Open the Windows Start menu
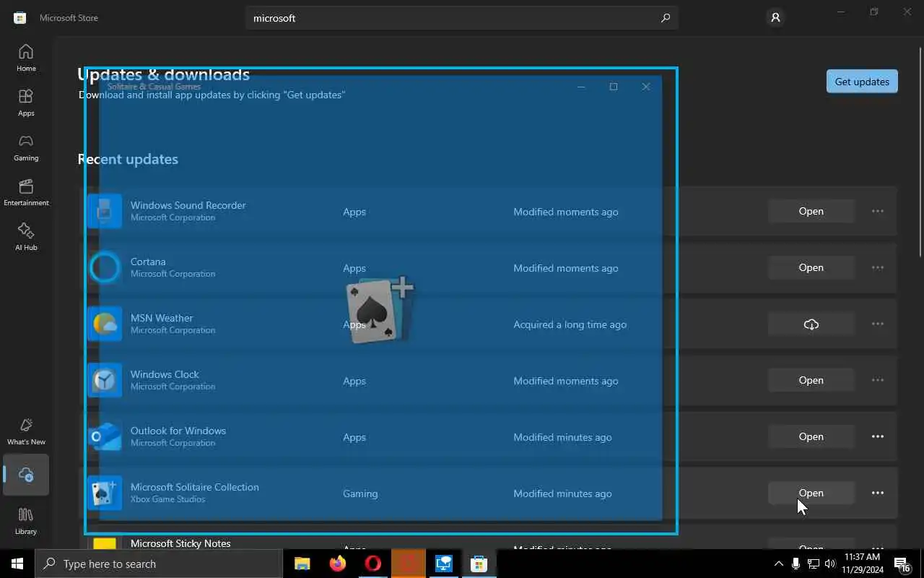The image size is (924, 578). (17, 564)
